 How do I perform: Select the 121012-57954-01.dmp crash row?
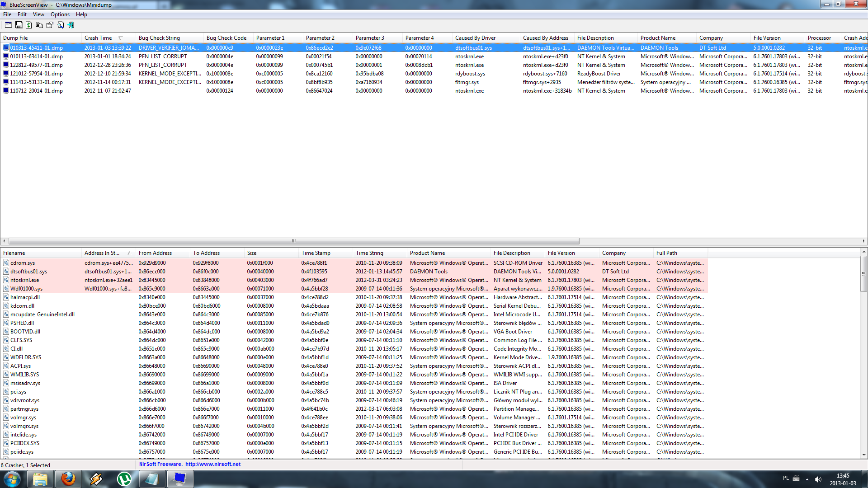[434, 74]
